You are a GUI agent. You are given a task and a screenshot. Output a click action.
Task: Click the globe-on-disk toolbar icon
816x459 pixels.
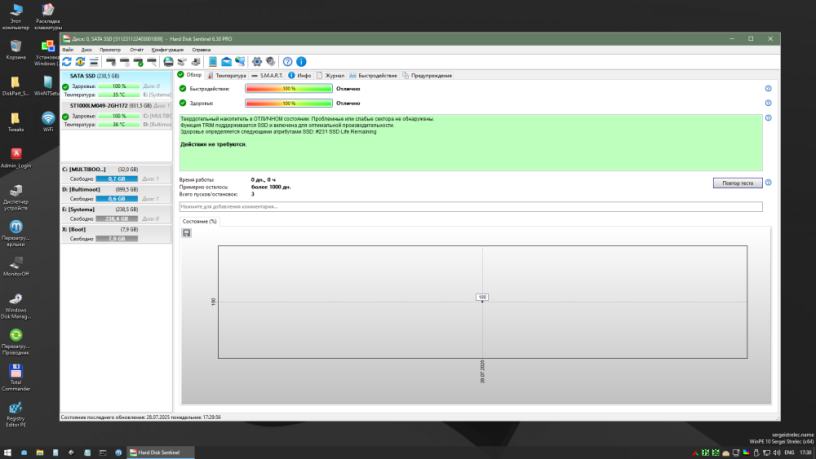coord(168,62)
